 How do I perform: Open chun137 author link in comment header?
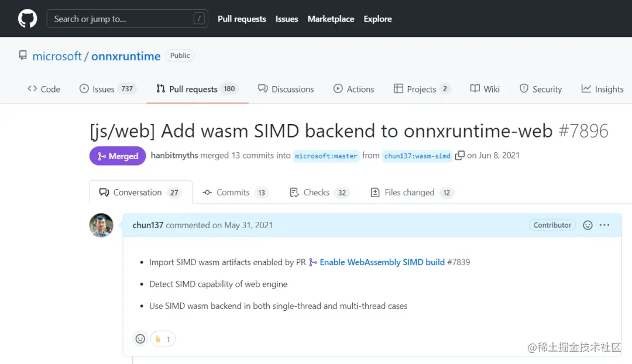[148, 225]
